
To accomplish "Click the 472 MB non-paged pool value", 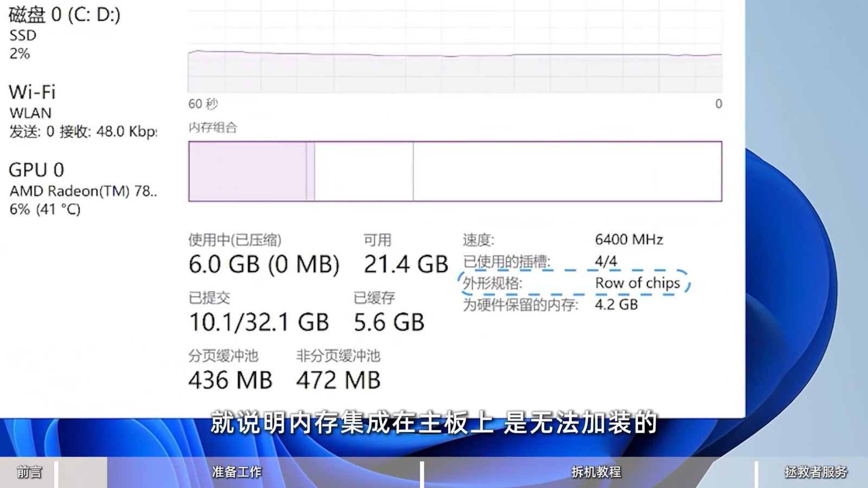I will pos(338,380).
